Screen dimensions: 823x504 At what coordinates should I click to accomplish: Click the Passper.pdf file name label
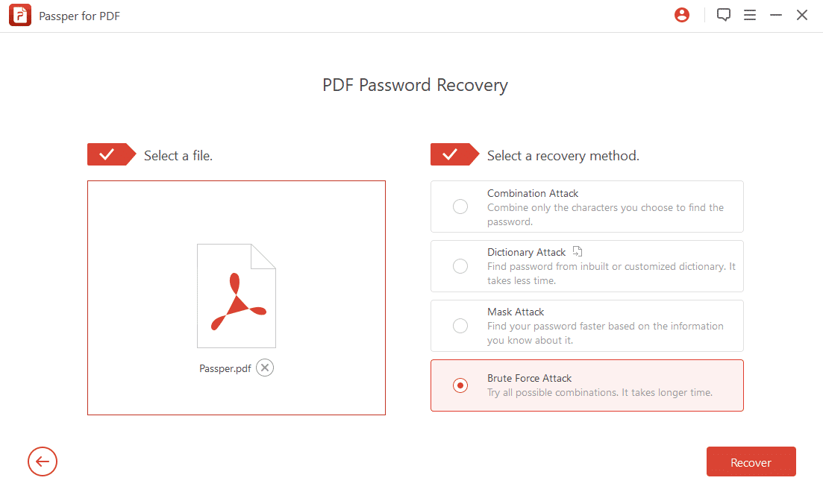coord(225,368)
